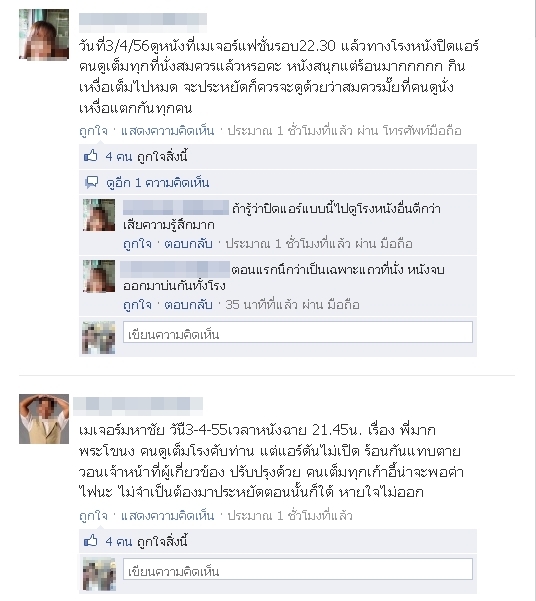Open the first poster's profile picture
Image resolution: width=536 pixels, height=601 pixels.
(44, 34)
